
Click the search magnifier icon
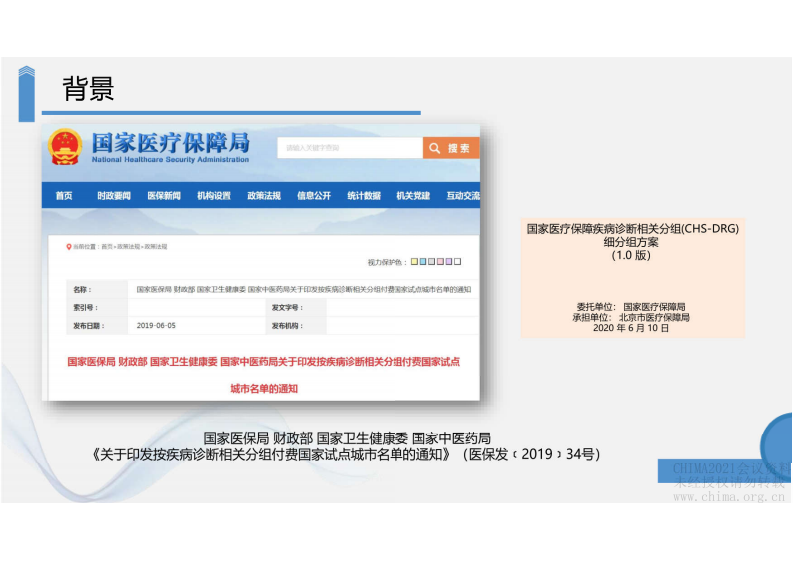434,148
